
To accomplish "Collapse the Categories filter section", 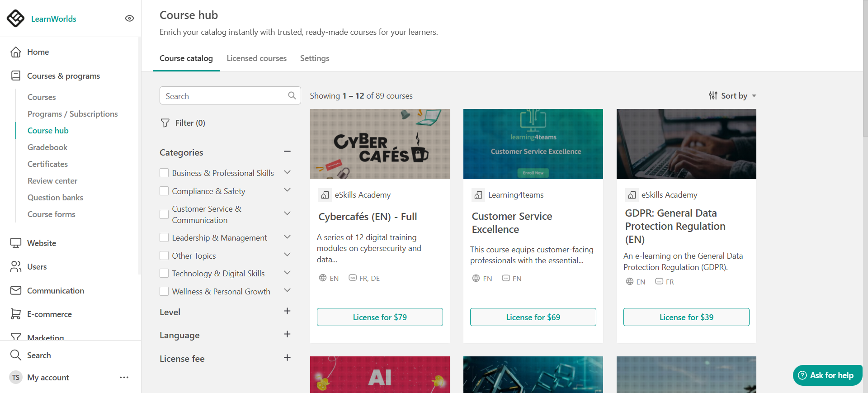I will [x=287, y=152].
